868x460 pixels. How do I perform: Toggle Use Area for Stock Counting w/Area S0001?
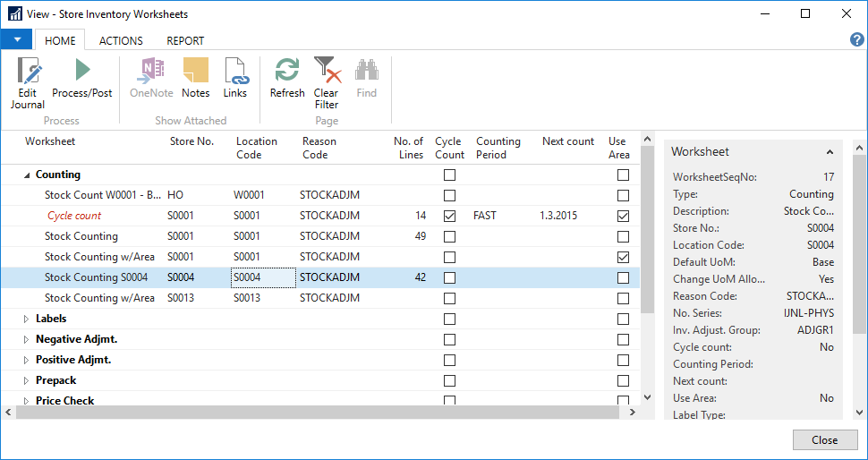point(623,257)
